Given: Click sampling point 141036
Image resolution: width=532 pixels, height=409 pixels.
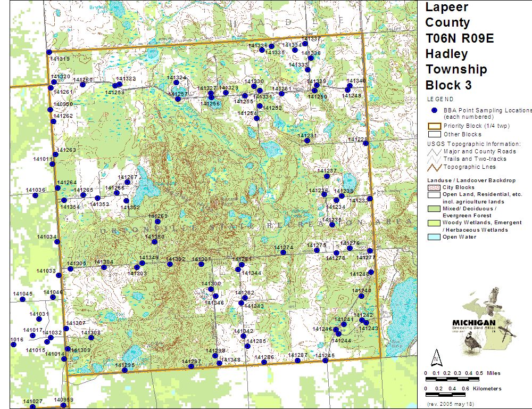Looking at the screenshot, I should click(x=35, y=195).
